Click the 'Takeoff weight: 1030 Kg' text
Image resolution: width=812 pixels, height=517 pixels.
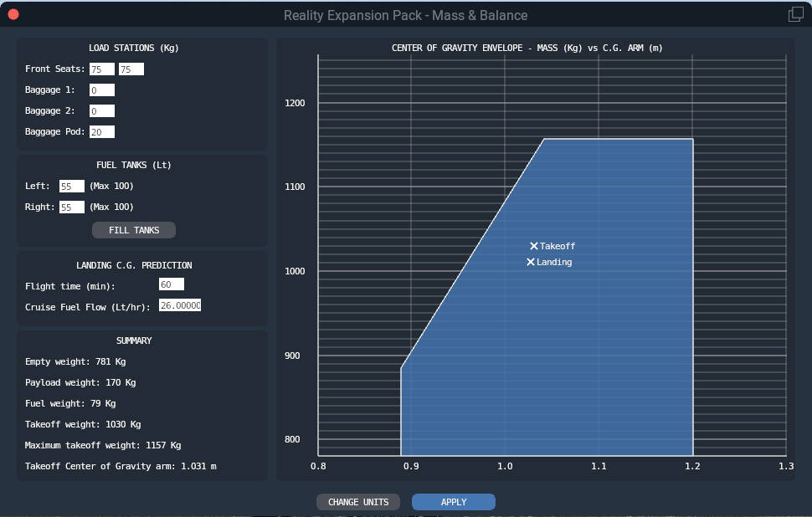83,424
